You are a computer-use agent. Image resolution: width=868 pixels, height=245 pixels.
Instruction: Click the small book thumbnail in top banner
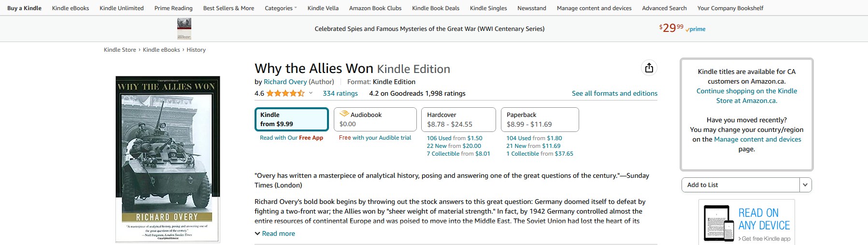tap(184, 29)
